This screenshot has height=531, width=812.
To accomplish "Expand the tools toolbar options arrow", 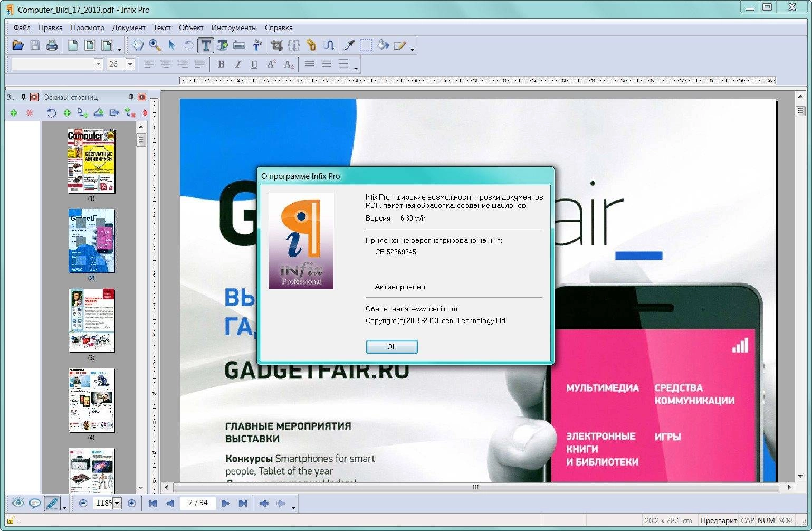I will click(413, 50).
